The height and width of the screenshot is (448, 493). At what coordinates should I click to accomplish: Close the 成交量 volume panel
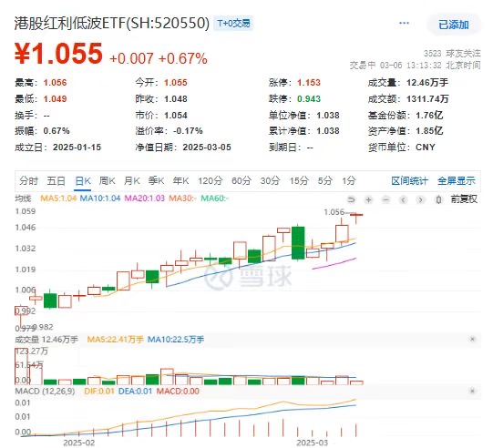[472, 340]
